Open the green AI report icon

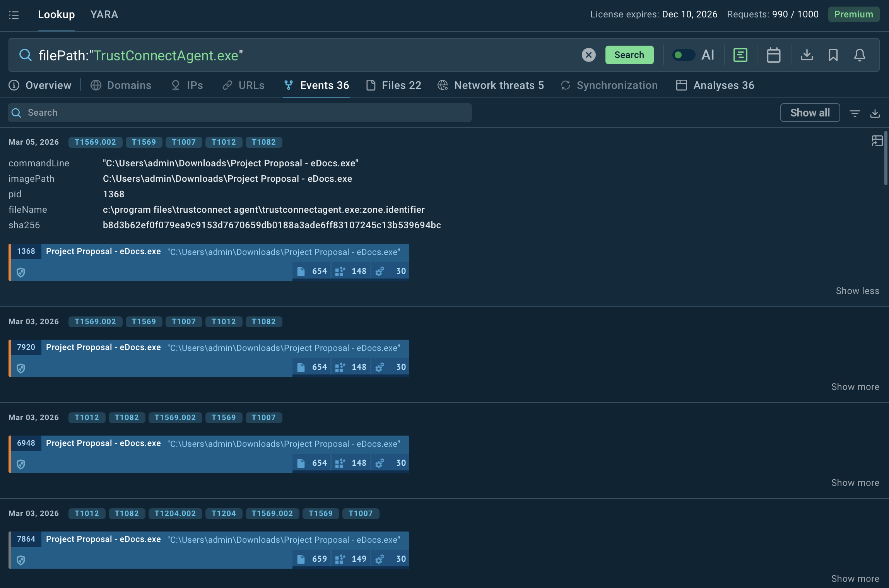(x=740, y=55)
